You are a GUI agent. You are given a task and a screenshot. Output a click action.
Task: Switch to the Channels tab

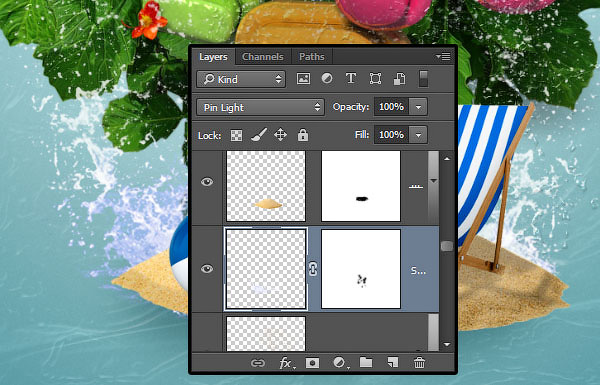(x=263, y=57)
